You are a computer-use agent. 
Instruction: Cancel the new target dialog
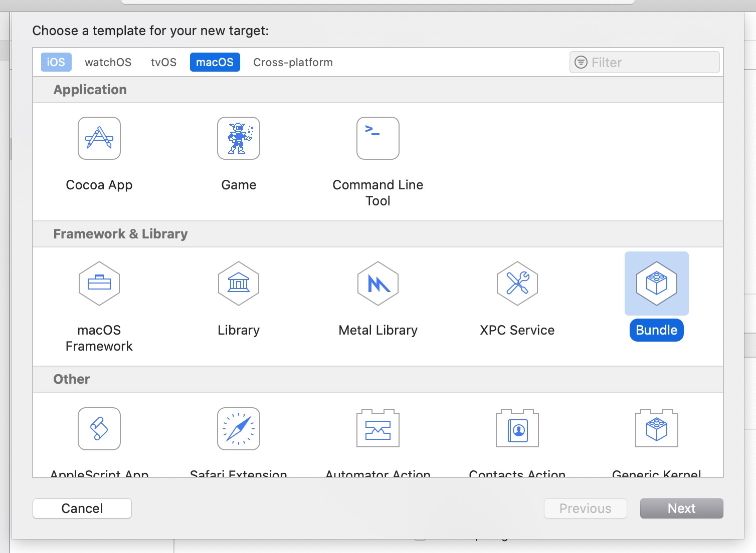coord(82,508)
